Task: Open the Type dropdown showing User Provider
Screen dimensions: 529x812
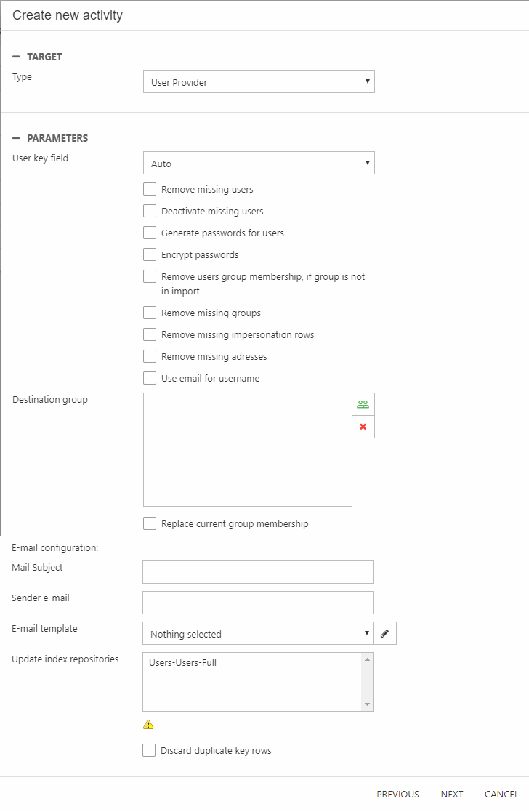Action: [x=259, y=82]
